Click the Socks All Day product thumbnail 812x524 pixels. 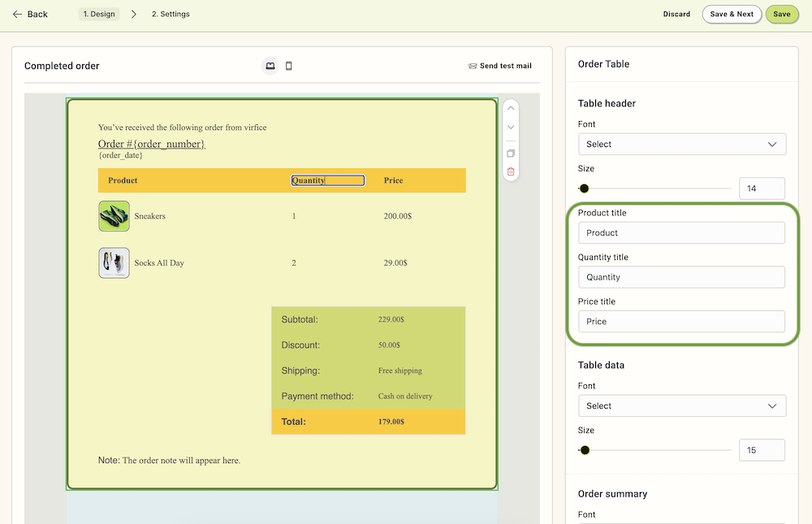pos(114,262)
